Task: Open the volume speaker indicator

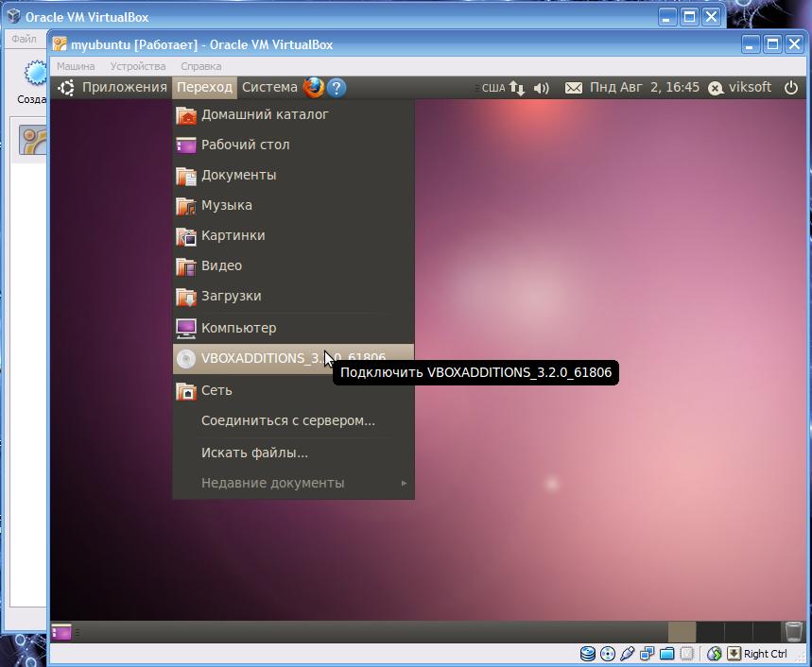Action: click(541, 88)
